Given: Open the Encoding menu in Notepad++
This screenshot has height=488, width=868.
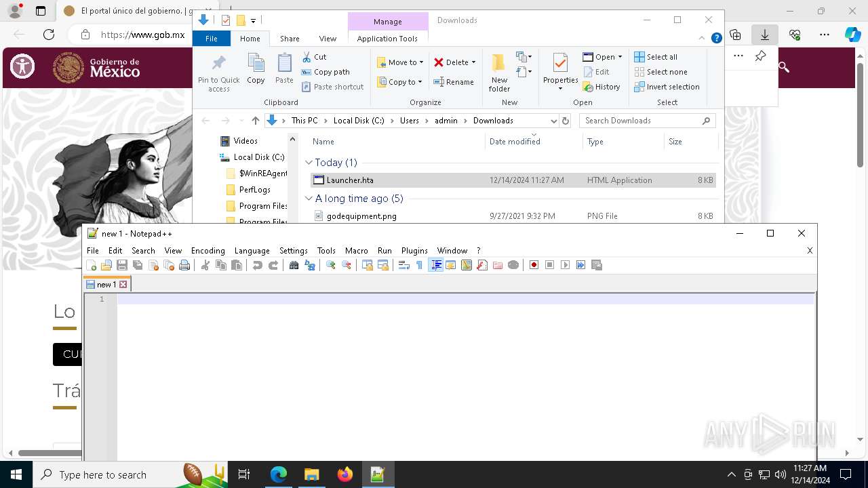Looking at the screenshot, I should 208,251.
